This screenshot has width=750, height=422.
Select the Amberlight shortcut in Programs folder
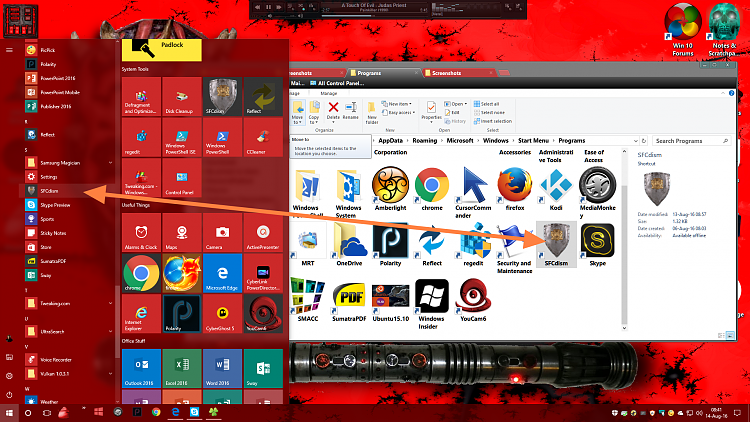click(x=390, y=189)
